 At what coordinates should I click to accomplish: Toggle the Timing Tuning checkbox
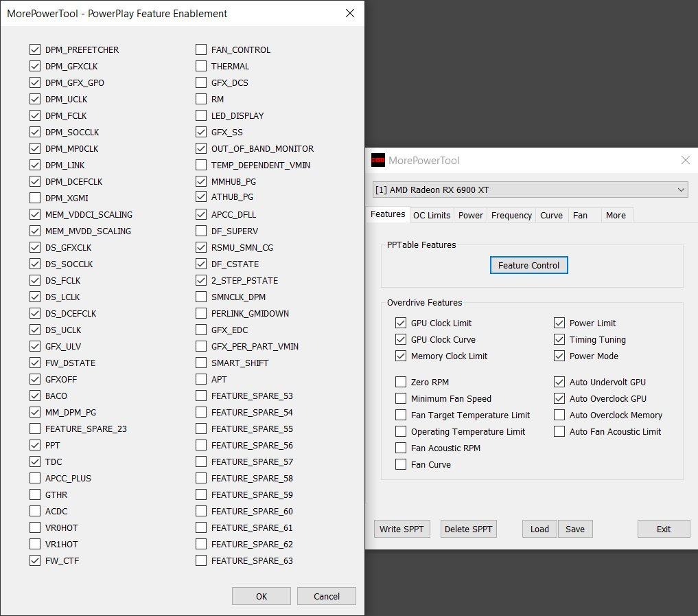coord(559,339)
